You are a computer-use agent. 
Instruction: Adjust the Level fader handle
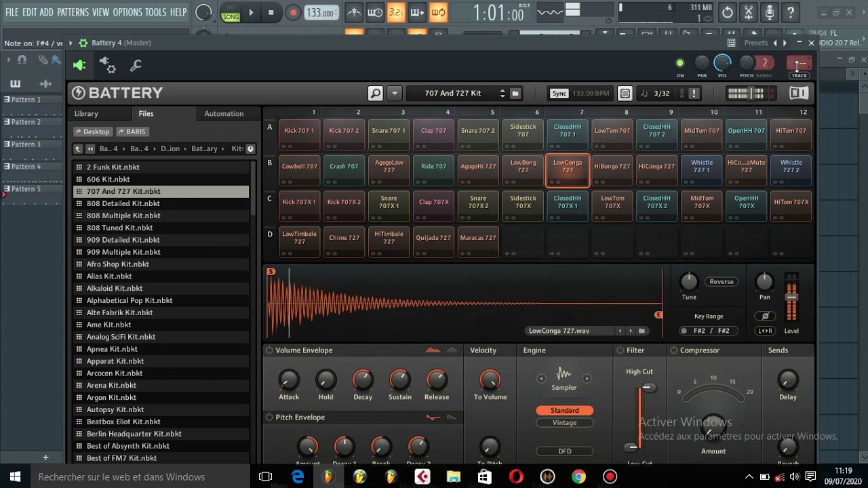(791, 297)
